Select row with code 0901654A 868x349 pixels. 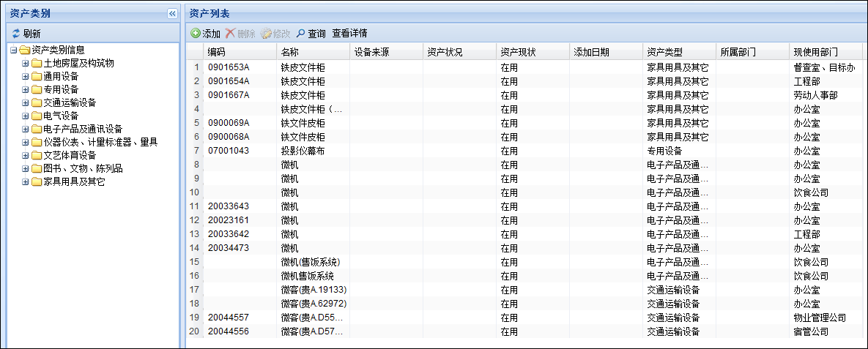(x=524, y=81)
